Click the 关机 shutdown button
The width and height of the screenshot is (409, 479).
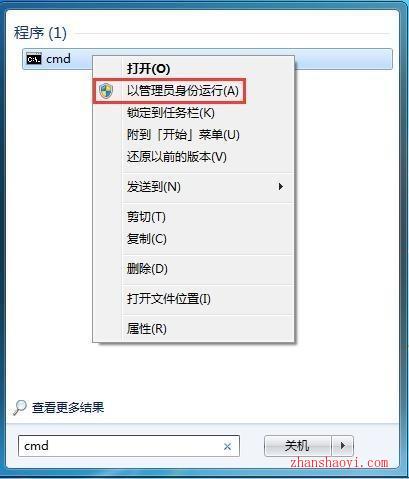coord(298,445)
